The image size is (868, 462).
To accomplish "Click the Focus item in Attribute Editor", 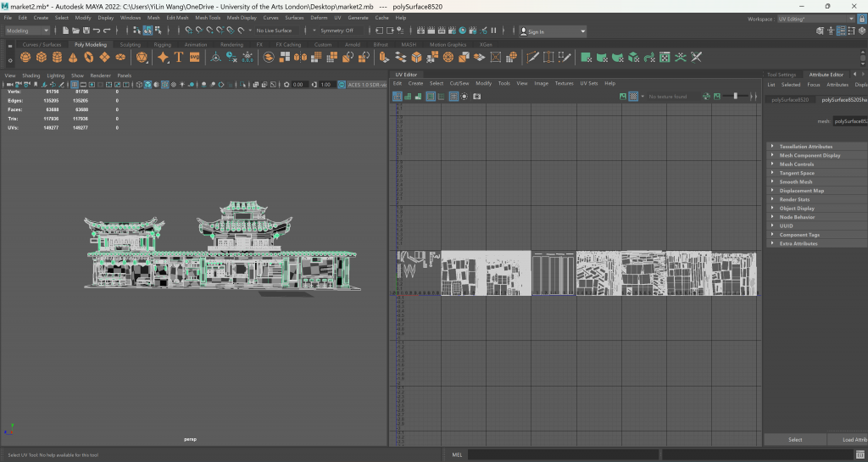I will point(813,85).
